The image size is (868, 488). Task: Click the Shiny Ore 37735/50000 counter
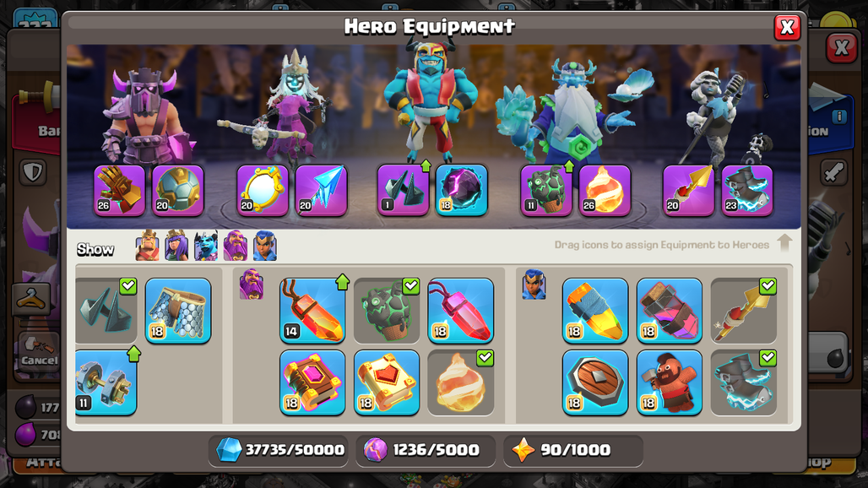pyautogui.click(x=280, y=450)
